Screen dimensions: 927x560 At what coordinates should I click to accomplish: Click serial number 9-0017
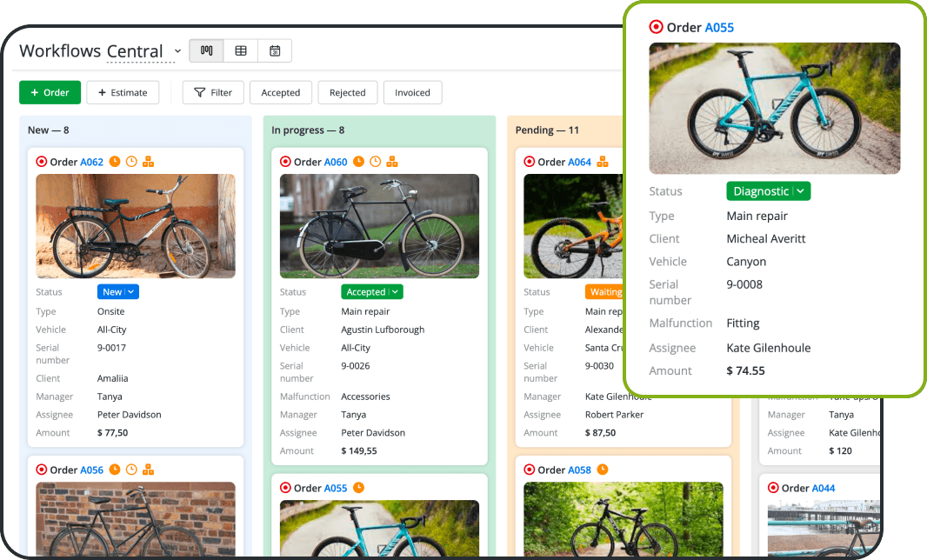(111, 348)
